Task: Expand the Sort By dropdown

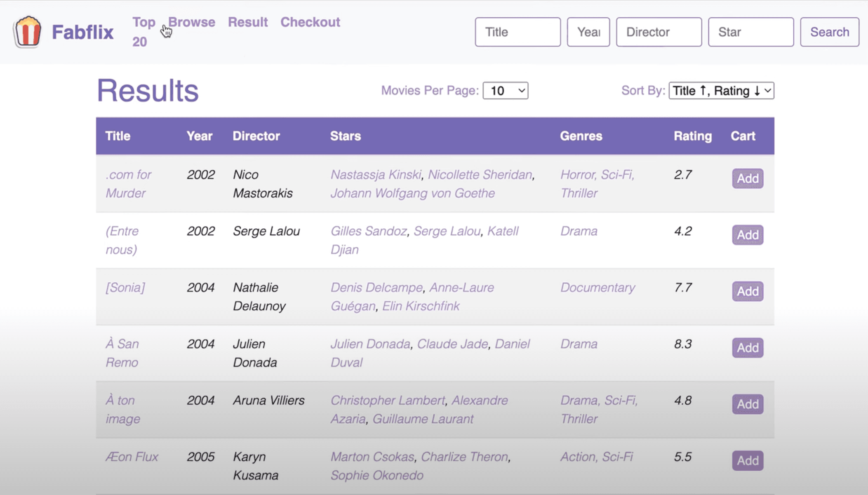Action: click(721, 91)
